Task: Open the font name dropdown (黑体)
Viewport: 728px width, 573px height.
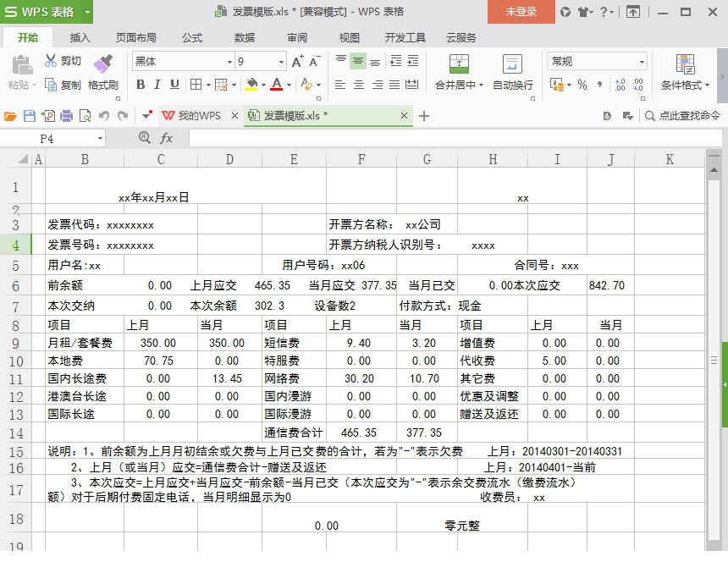Action: [229, 62]
